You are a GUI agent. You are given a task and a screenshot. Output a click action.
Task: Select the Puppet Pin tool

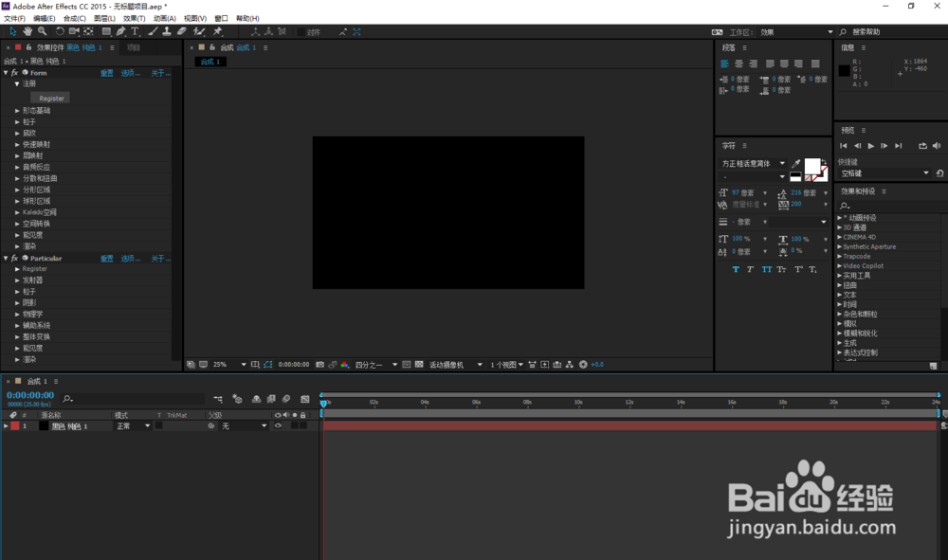217,31
